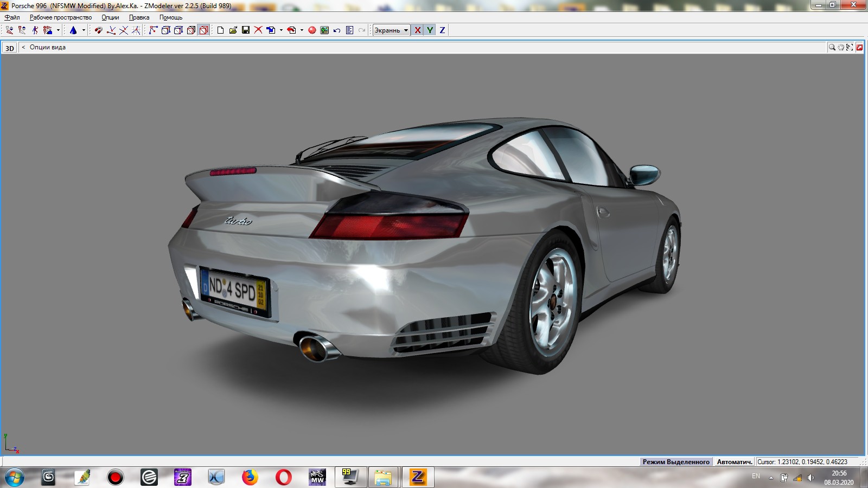
Task: Open the Рабочее пространство menu
Action: pyautogui.click(x=61, y=17)
